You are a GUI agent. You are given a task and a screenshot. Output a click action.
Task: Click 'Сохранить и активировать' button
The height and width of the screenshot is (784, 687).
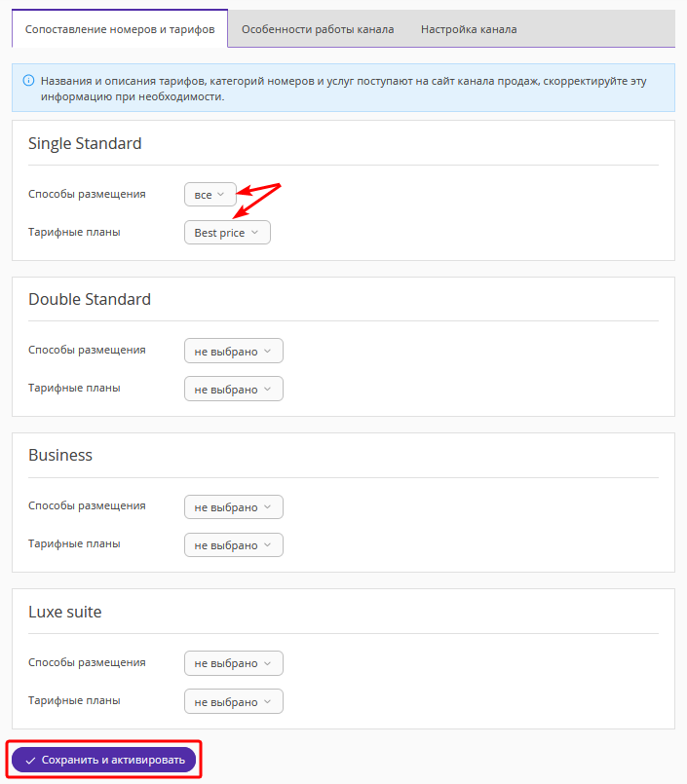pyautogui.click(x=103, y=760)
